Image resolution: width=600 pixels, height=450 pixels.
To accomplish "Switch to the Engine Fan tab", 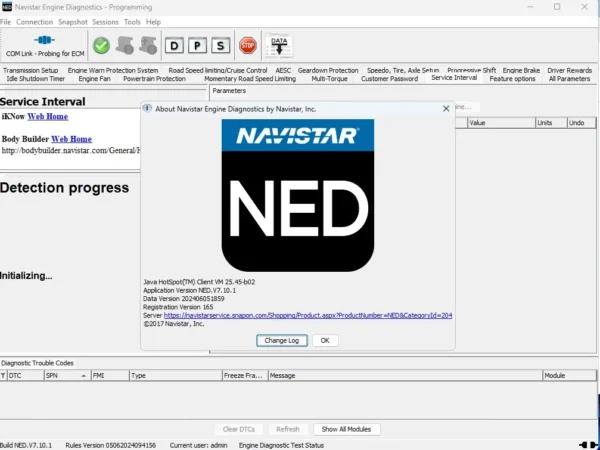I will point(95,79).
